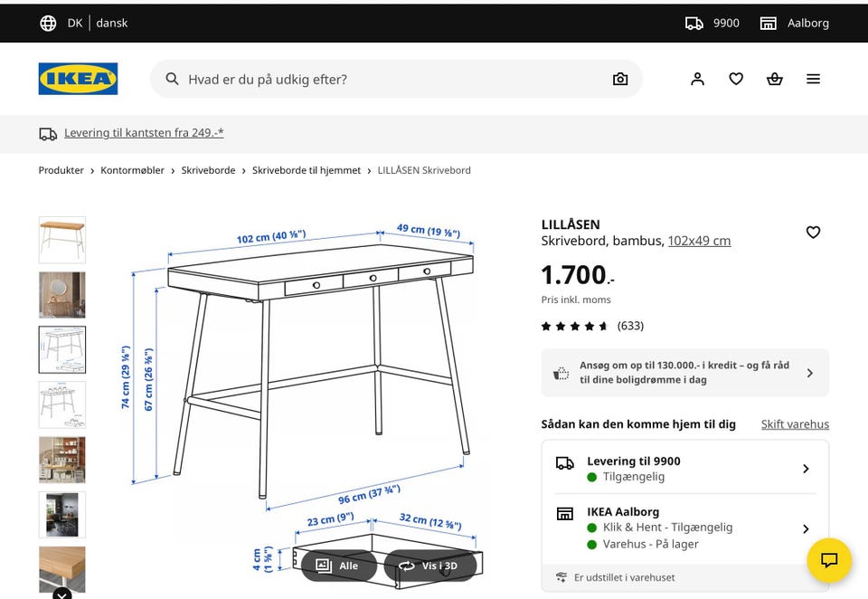The height and width of the screenshot is (599, 868).
Task: Select thumbnail showing shelving room scene
Action: [x=62, y=460]
